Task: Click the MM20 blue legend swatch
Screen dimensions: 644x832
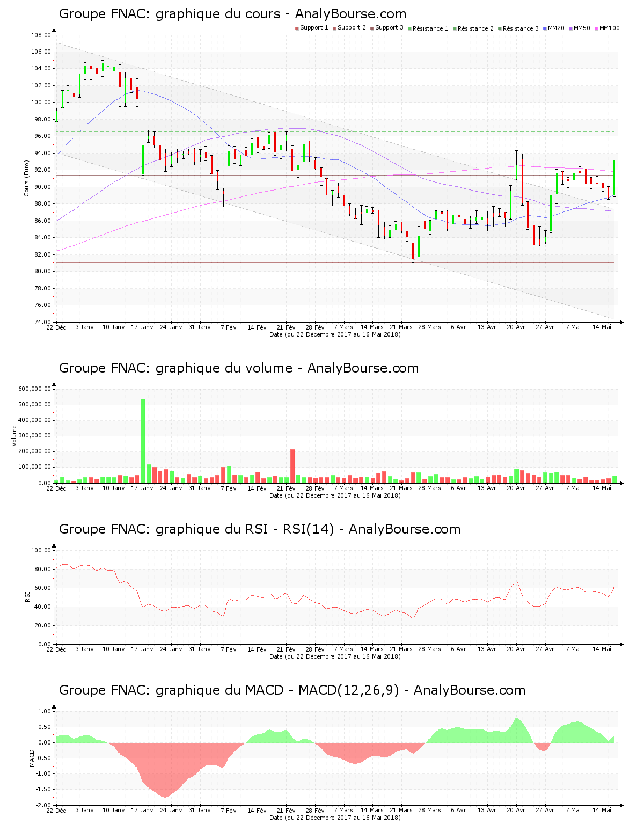Action: point(545,28)
